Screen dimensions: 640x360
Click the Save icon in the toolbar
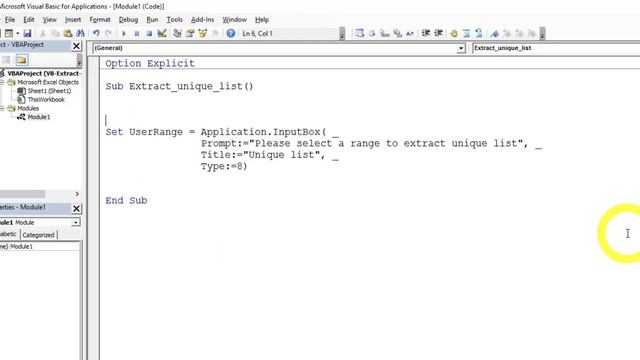coord(27,33)
